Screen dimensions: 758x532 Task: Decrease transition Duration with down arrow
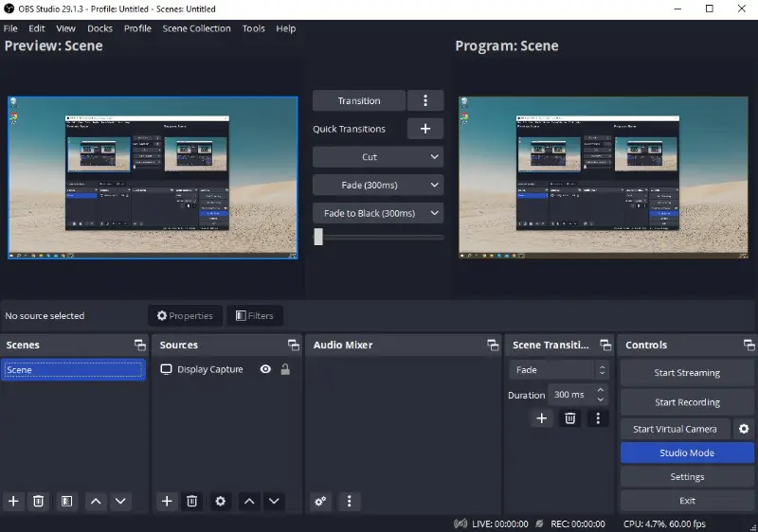(601, 399)
